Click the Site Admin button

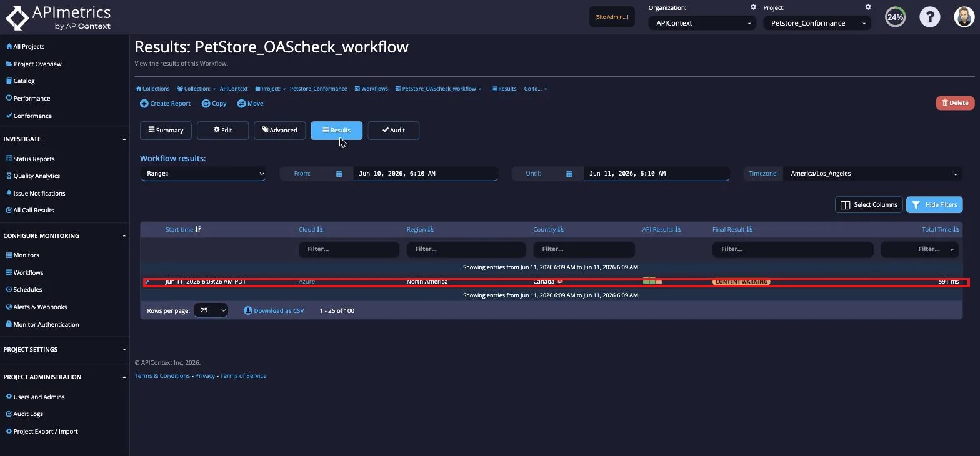pos(612,17)
